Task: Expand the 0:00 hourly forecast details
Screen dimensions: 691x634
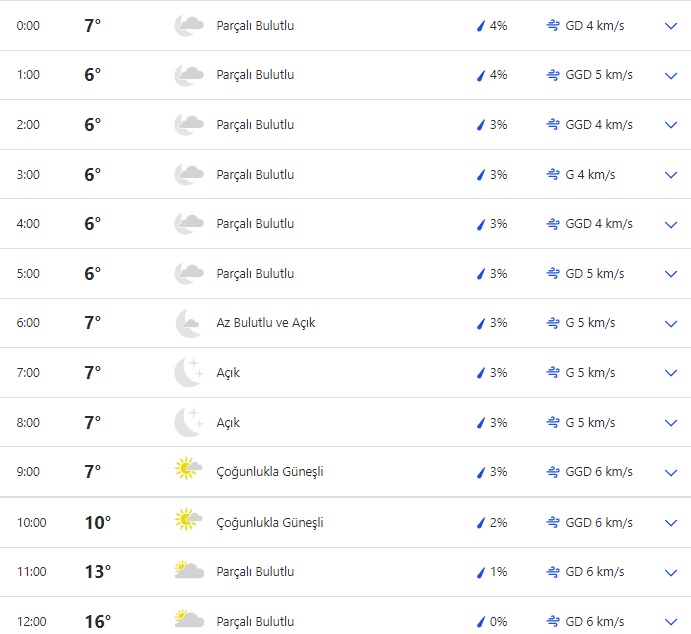Action: (x=671, y=26)
